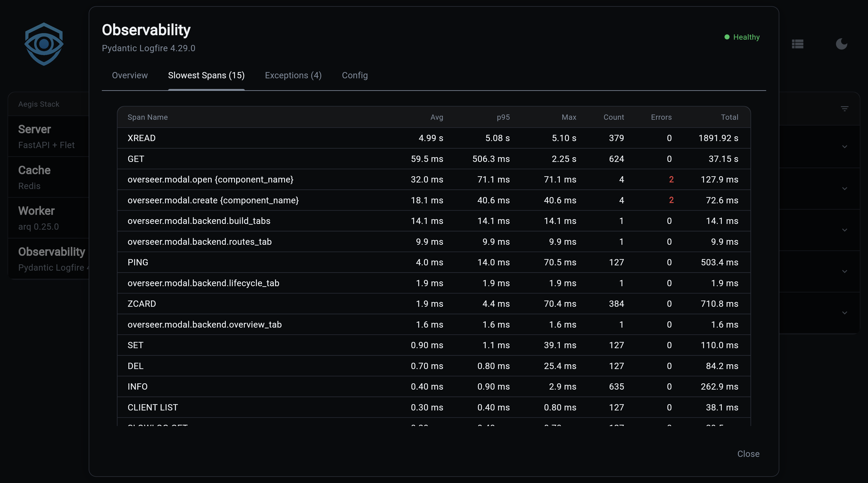
Task: Click the green Healthy status indicator
Action: 742,37
